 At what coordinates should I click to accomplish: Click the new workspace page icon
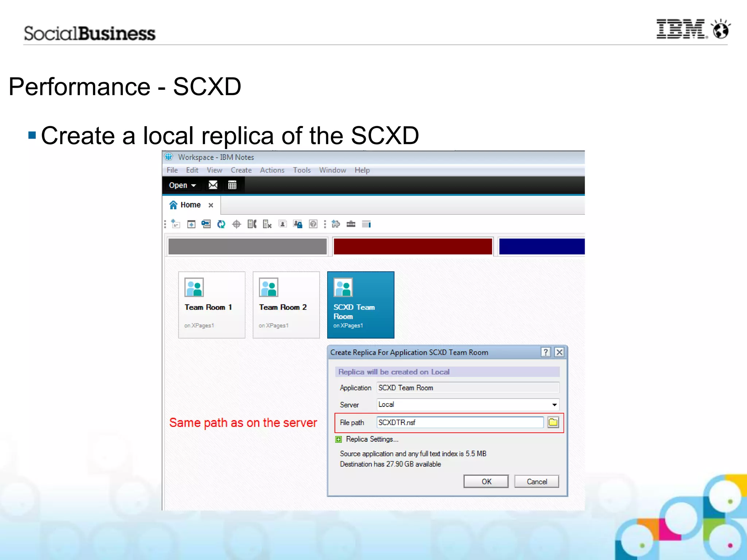[x=176, y=224]
